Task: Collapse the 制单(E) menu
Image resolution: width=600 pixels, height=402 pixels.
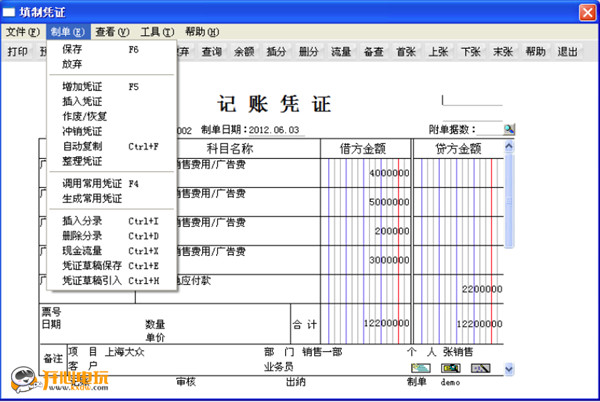Action: (x=68, y=32)
